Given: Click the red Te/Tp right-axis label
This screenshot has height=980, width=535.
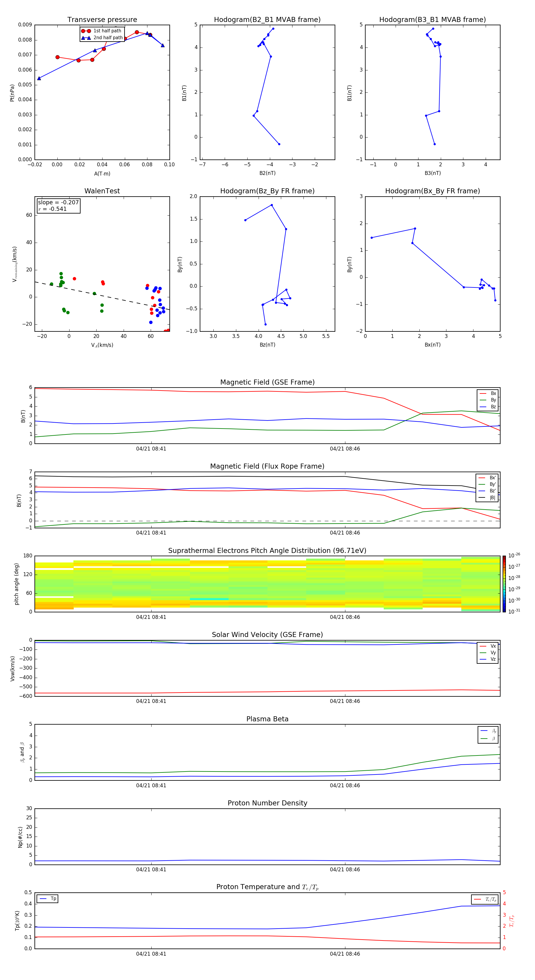Looking at the screenshot, I should coord(512,921).
